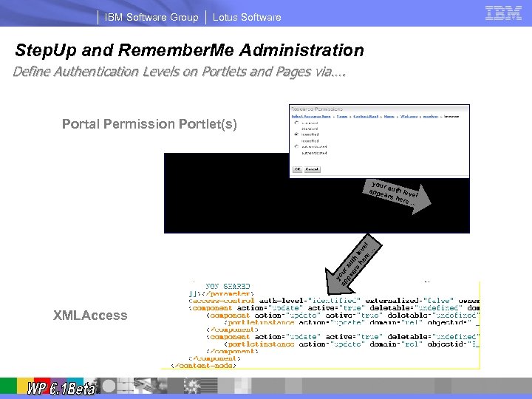Click the 'WP 6.1Beta' footer label
The height and width of the screenshot is (399, 532).
(x=61, y=388)
